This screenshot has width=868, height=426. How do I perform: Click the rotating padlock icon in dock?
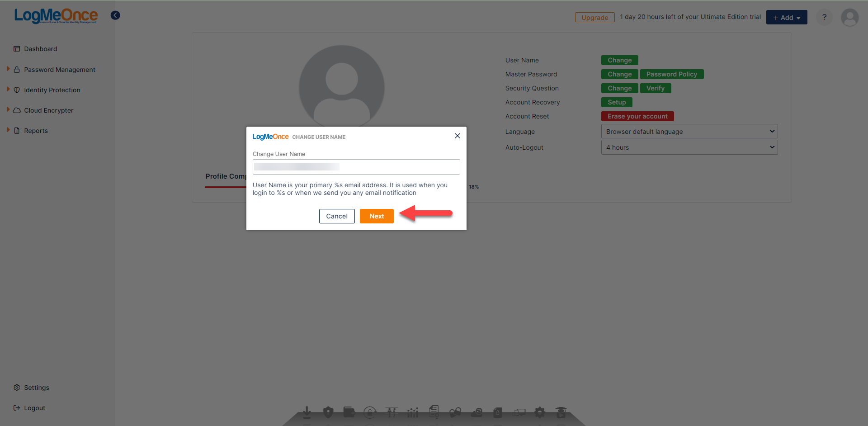point(370,412)
